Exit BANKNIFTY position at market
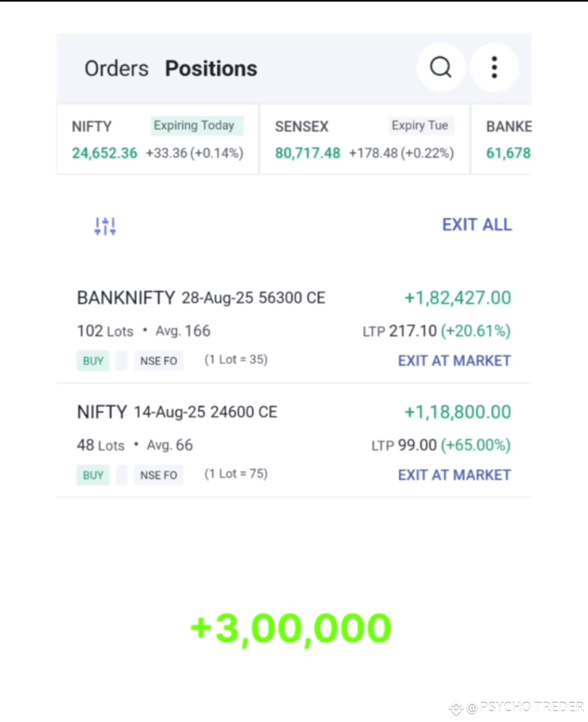The width and height of the screenshot is (588, 722). [454, 361]
